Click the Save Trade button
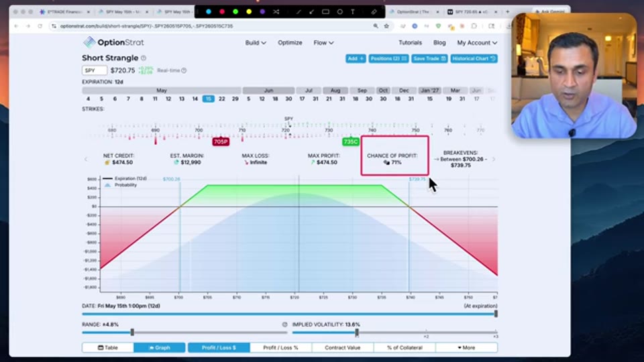The height and width of the screenshot is (362, 644). coord(429,59)
